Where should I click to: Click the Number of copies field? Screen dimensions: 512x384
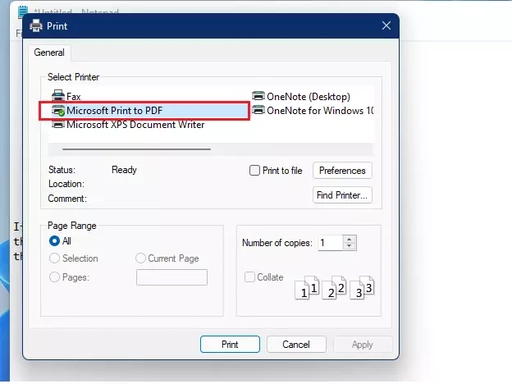331,243
